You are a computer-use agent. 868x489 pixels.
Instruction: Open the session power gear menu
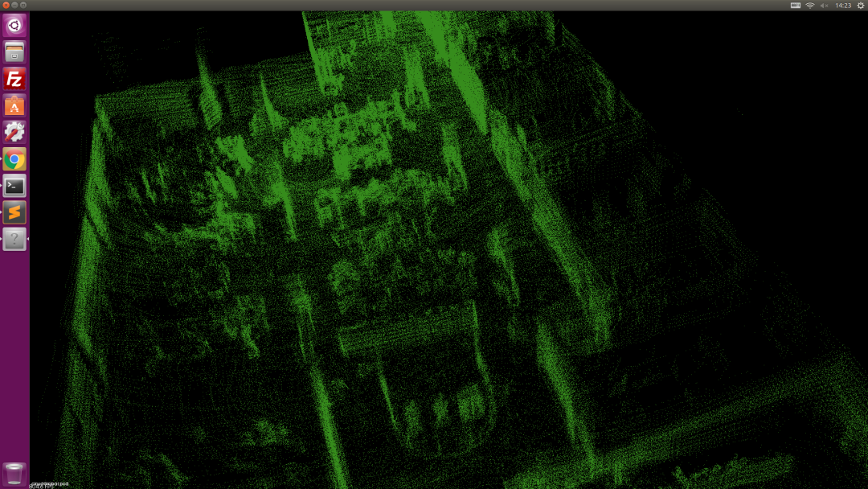click(860, 6)
